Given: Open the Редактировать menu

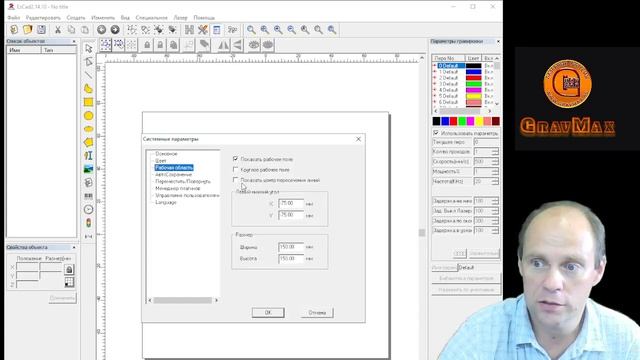Looking at the screenshot, I should click(x=43, y=18).
